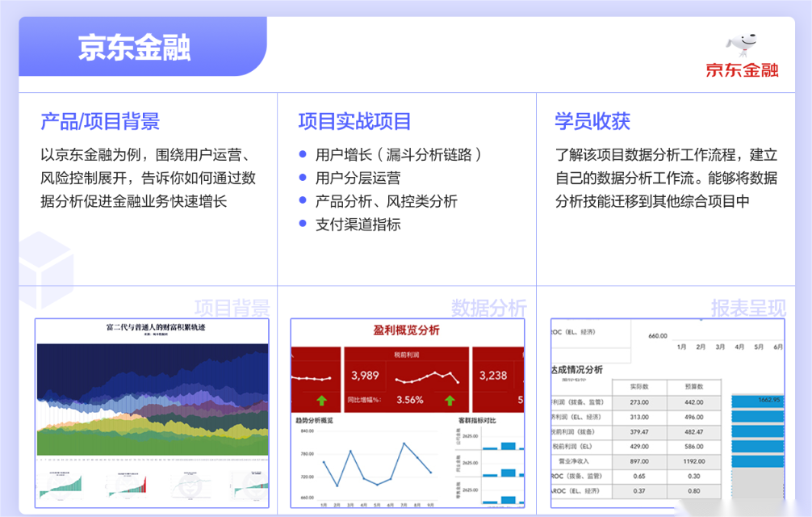Click the 1662.95 blue bar
The image size is (812, 517).
[758, 401]
